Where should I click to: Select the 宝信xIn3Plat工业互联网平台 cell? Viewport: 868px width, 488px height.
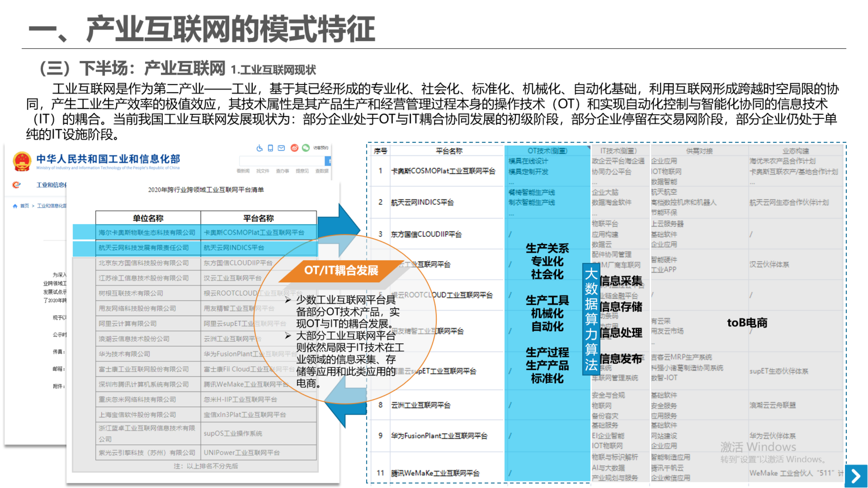(x=259, y=415)
